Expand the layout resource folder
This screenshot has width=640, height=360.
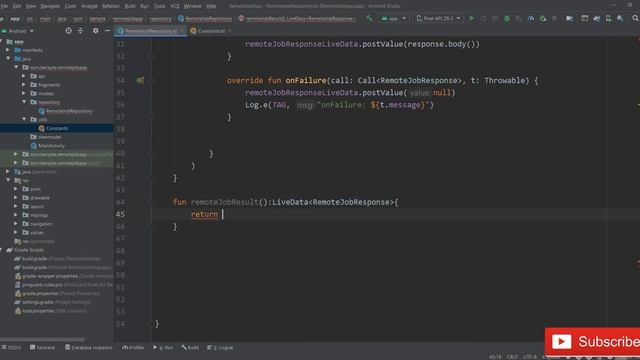tap(16, 207)
